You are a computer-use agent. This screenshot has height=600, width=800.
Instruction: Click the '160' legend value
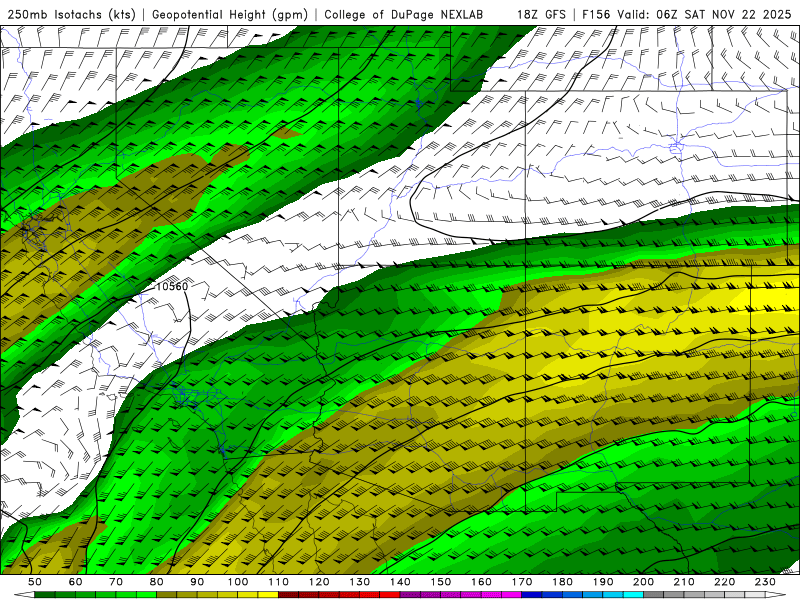(481, 582)
